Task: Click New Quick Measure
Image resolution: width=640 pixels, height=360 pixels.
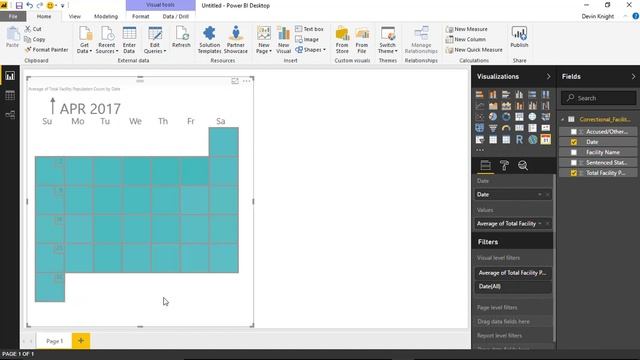Action: coord(474,50)
